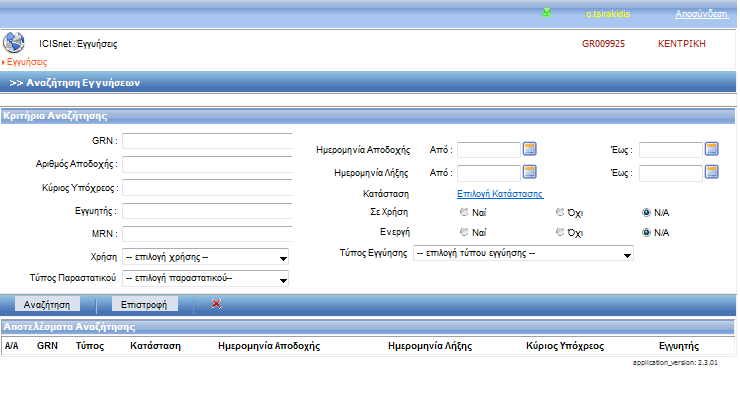Open the Επιλογή Κατάστασης link

click(500, 194)
